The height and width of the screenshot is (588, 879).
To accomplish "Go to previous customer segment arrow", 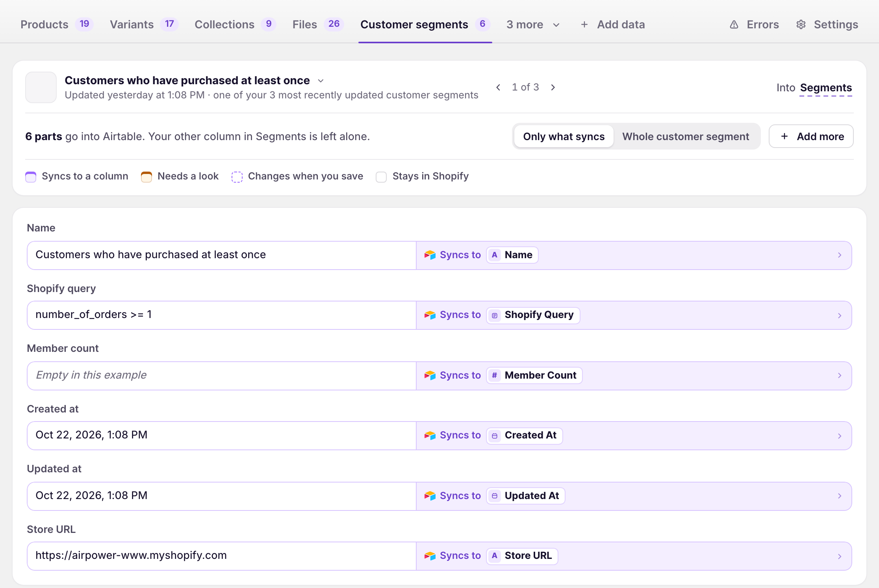I will coord(498,87).
